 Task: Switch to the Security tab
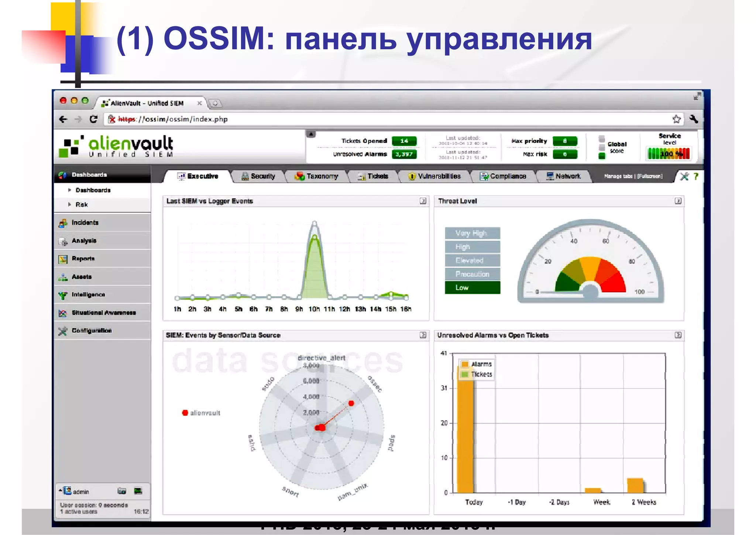[258, 176]
